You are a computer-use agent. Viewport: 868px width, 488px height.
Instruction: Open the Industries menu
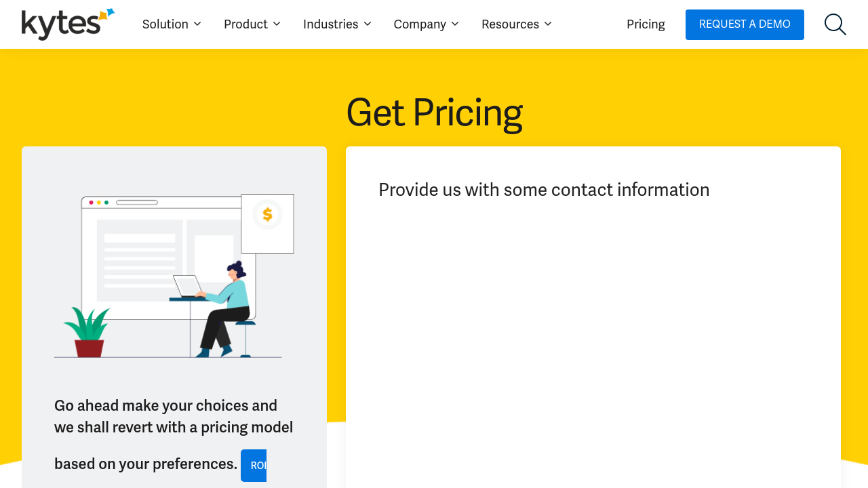330,24
